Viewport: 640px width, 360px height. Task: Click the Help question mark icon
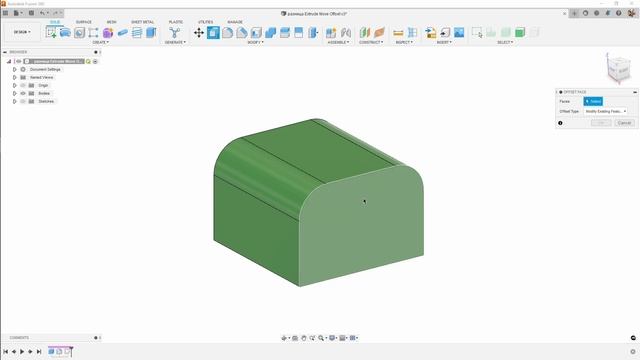619,13
